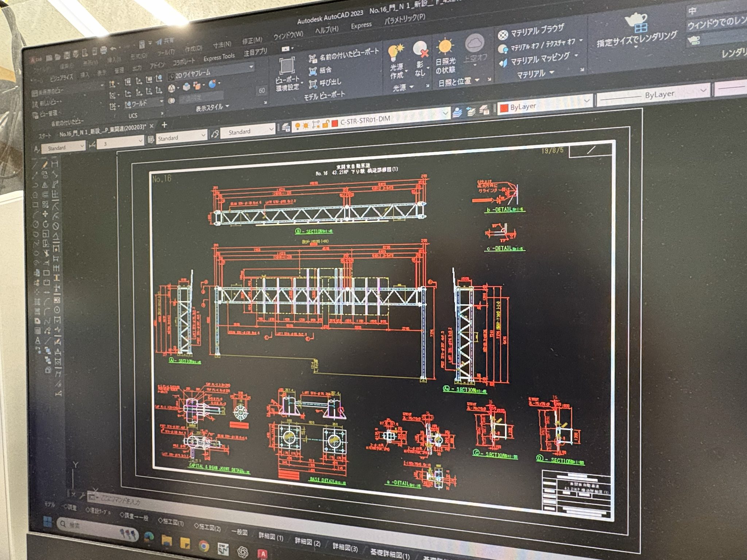The image size is (747, 560).
Task: Open the C-STR-STR01-DIM layer dropdown
Action: pyautogui.click(x=445, y=113)
